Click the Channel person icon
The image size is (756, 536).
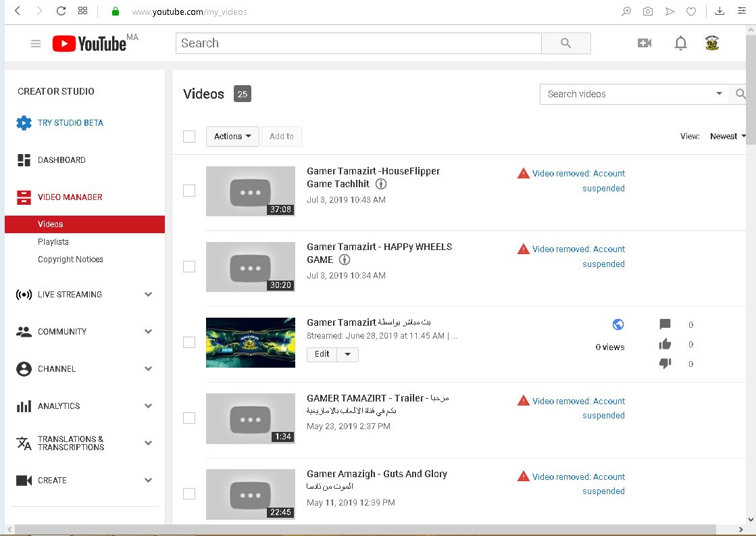click(24, 369)
